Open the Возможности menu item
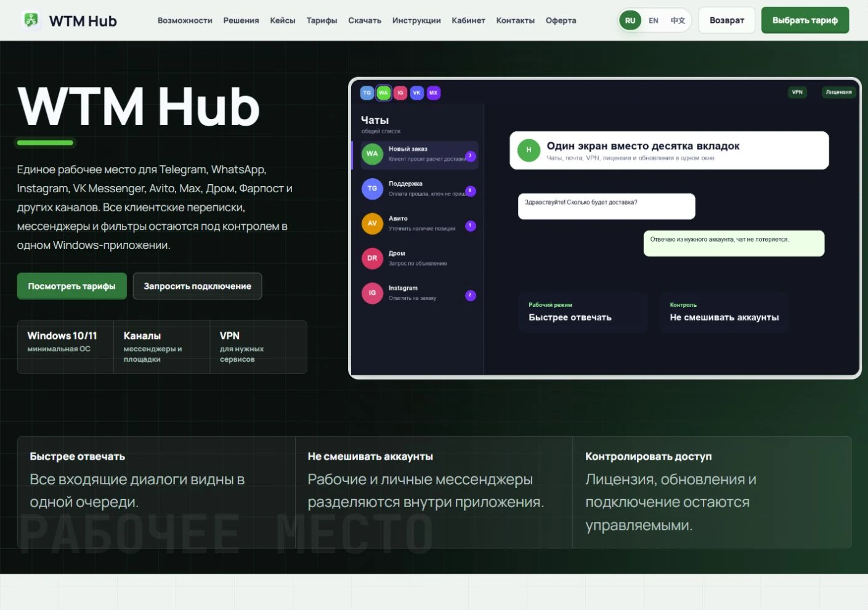Screen dimensions: 868x610 pyautogui.click(x=185, y=20)
